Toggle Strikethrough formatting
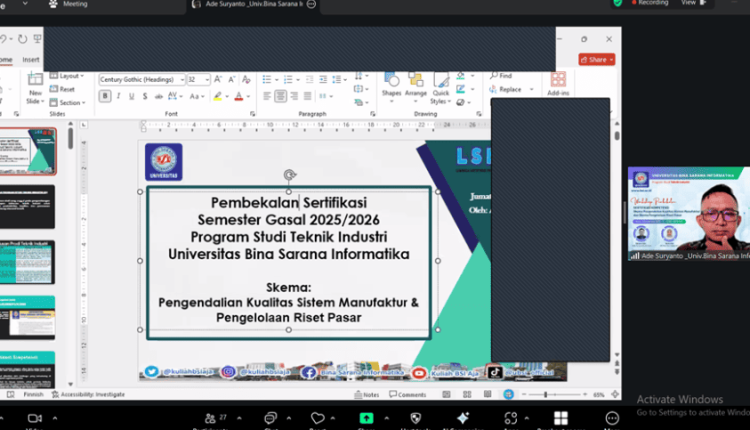 (158, 96)
